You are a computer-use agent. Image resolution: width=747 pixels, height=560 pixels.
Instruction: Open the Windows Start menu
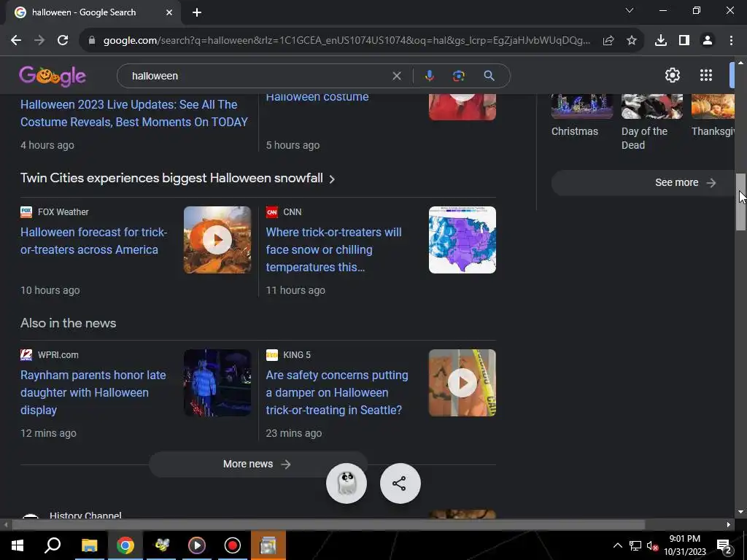click(18, 545)
